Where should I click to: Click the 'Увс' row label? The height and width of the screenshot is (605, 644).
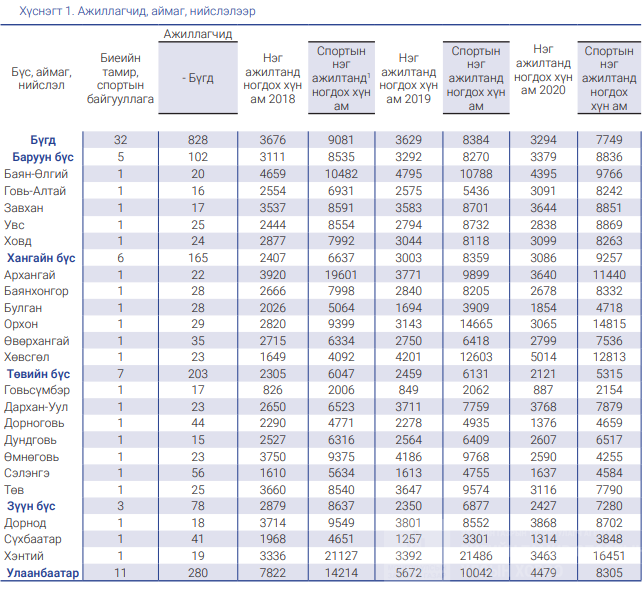[14, 225]
